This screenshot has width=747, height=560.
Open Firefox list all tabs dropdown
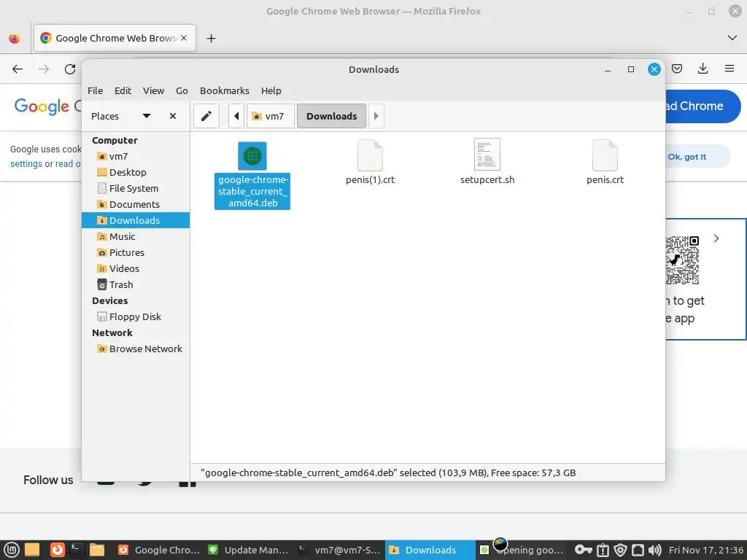[x=732, y=38]
